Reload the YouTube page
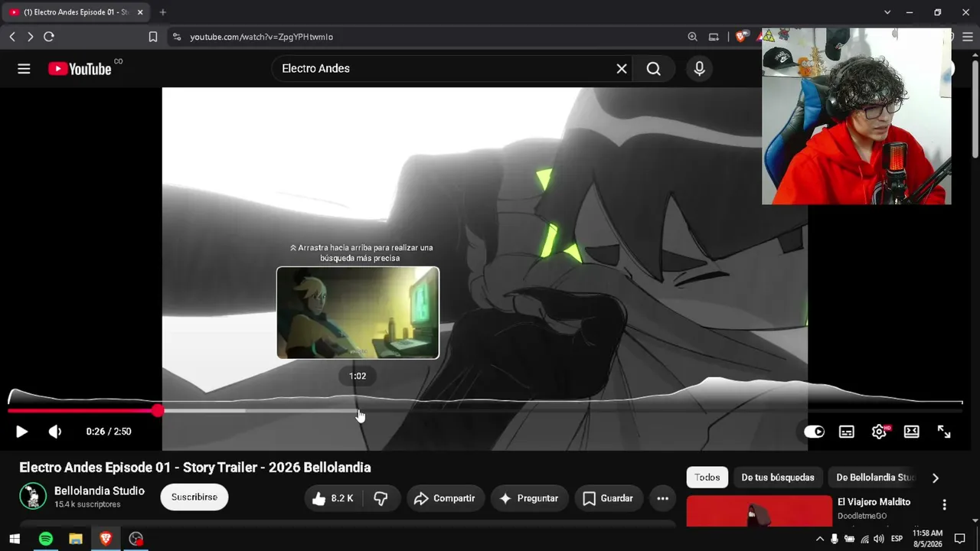This screenshot has height=551, width=980. click(49, 37)
